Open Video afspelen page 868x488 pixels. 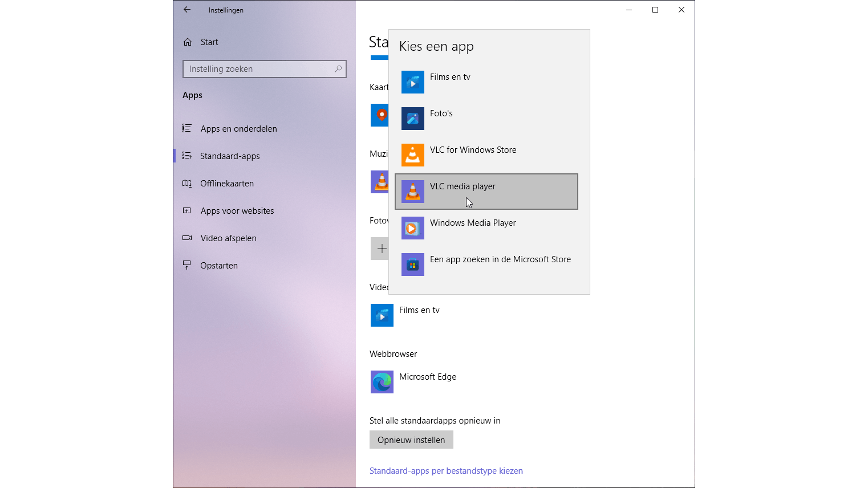(x=265, y=238)
